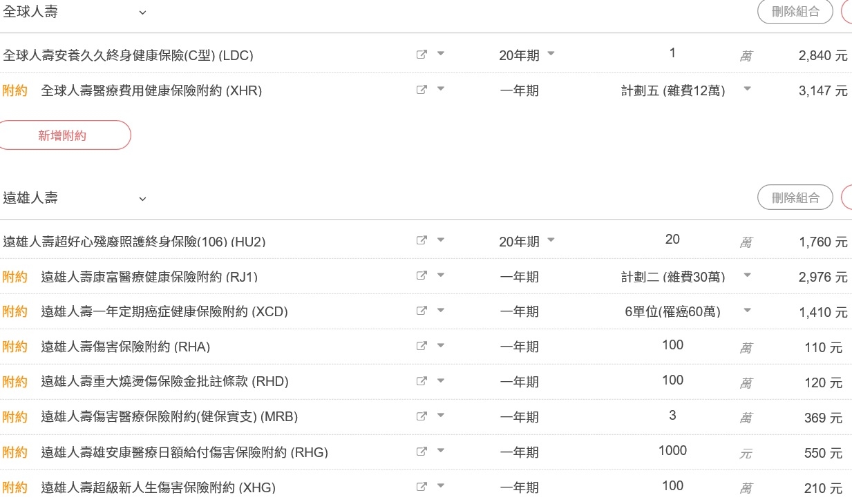Expand product menu arrow for MRB row

click(x=441, y=416)
